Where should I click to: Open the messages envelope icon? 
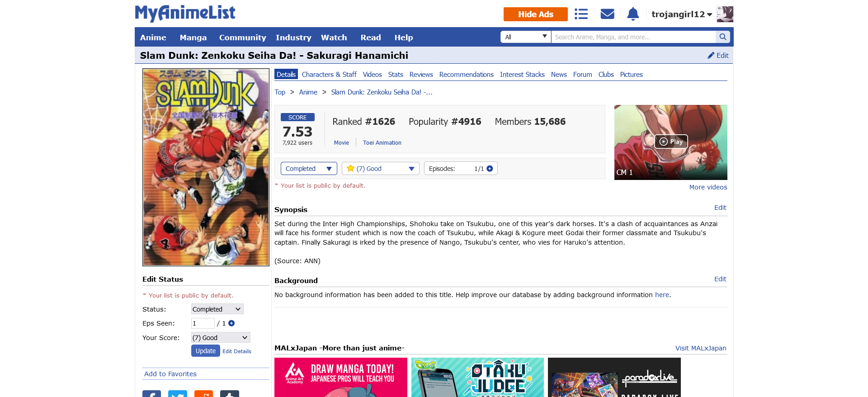point(607,14)
